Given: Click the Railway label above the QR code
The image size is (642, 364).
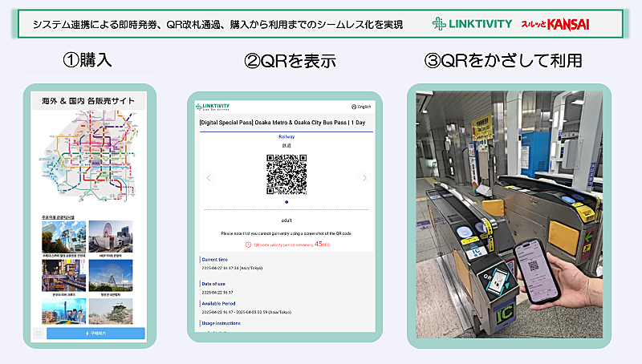Looking at the screenshot, I should tap(286, 136).
